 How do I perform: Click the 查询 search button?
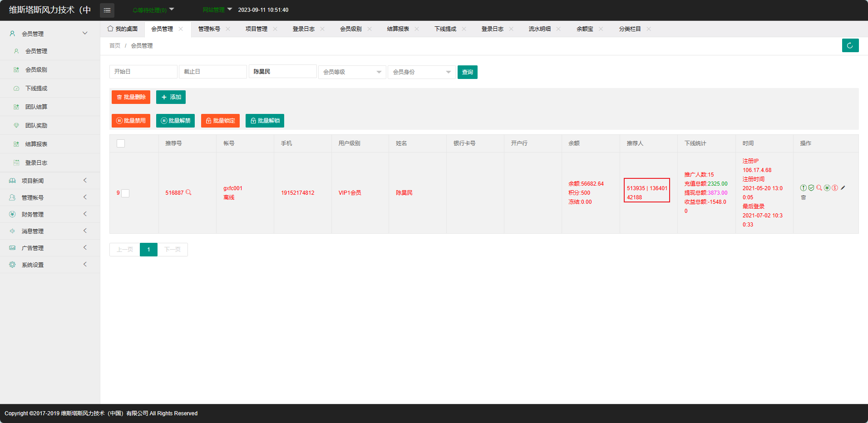pyautogui.click(x=467, y=72)
